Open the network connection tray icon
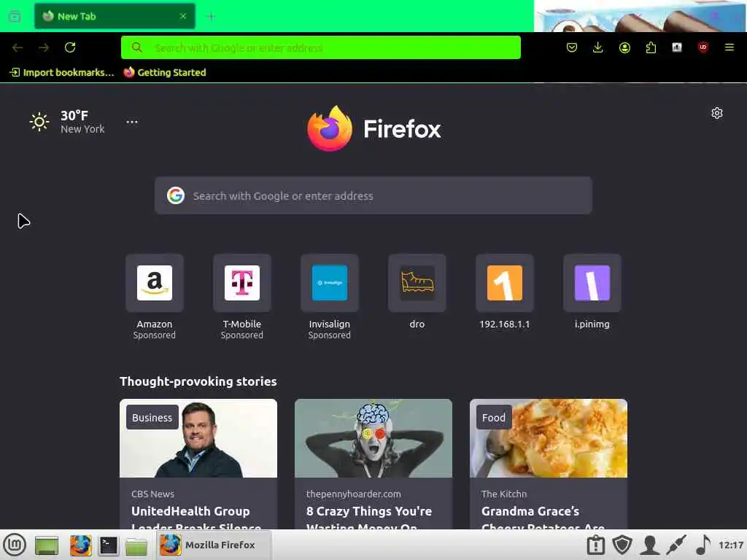This screenshot has height=560, width=747. (676, 545)
